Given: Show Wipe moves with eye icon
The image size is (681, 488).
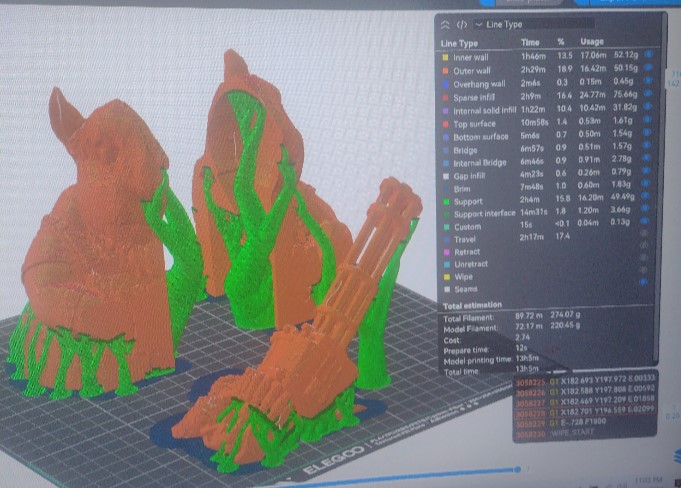Looking at the screenshot, I should [644, 270].
